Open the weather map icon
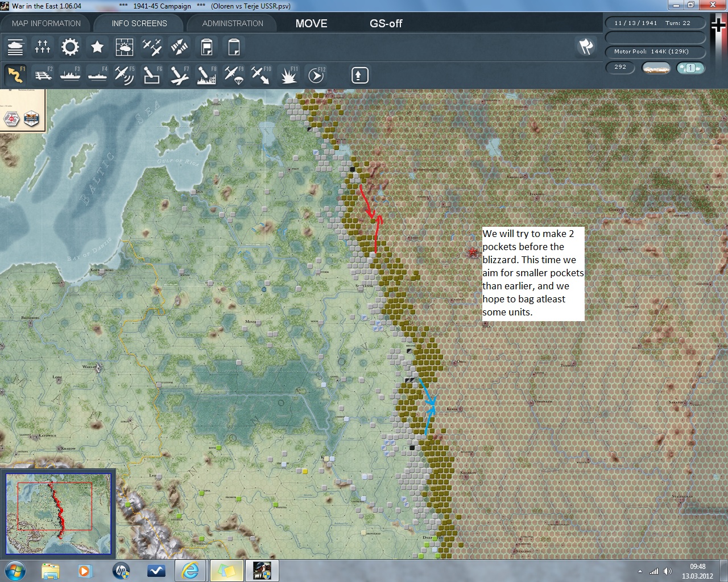This screenshot has height=582, width=728. [125, 47]
